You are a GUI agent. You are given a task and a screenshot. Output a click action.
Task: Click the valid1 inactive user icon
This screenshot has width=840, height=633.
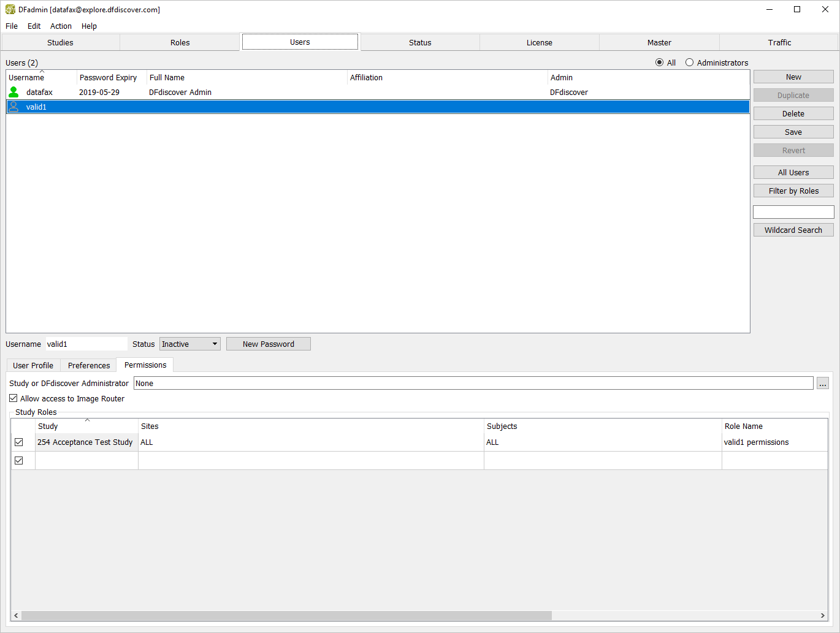[13, 107]
